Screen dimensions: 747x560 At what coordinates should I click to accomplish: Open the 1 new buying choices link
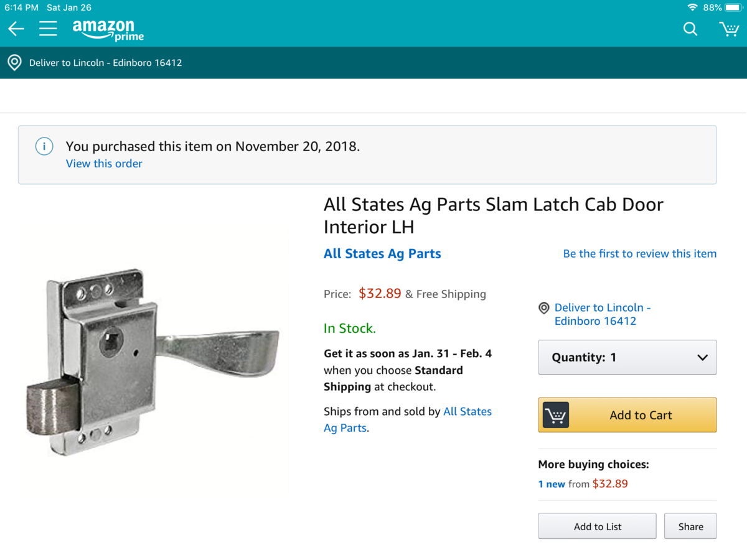point(552,484)
